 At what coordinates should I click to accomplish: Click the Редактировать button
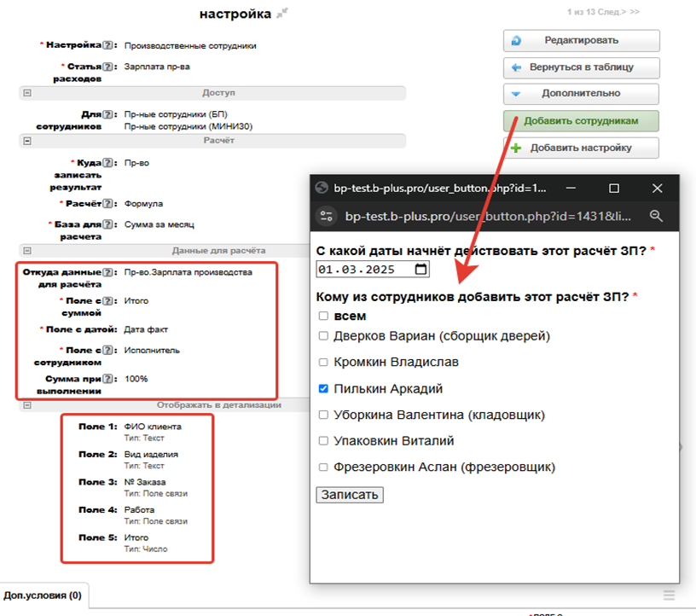coord(581,40)
